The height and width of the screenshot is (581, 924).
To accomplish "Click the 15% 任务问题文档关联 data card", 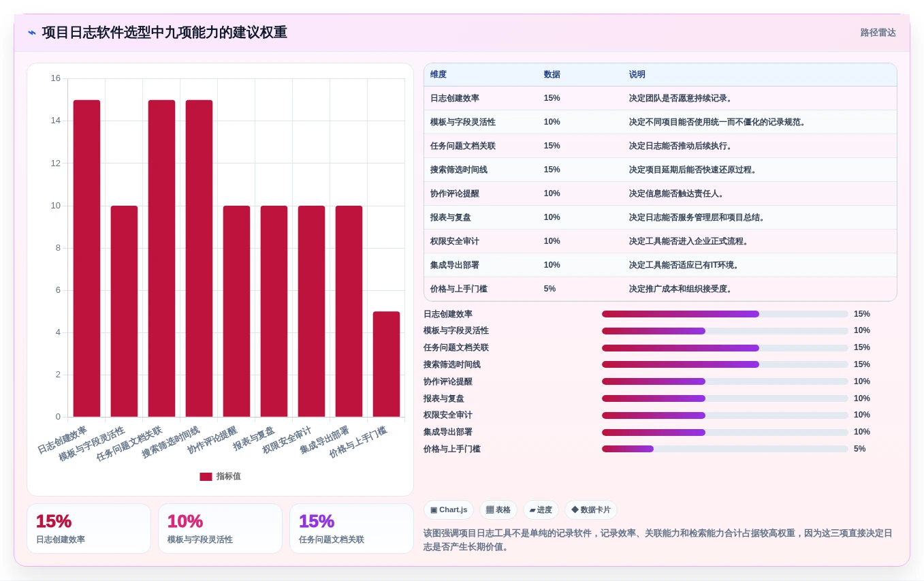I will 351,529.
